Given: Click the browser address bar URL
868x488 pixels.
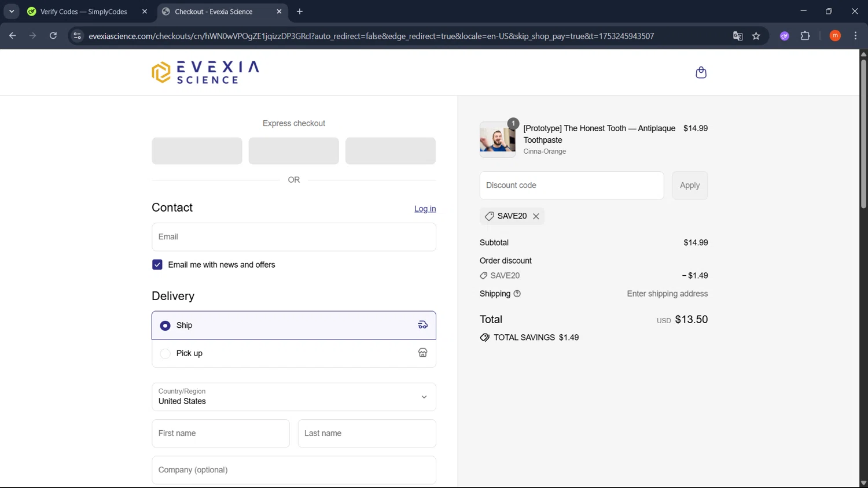Looking at the screenshot, I should [371, 36].
